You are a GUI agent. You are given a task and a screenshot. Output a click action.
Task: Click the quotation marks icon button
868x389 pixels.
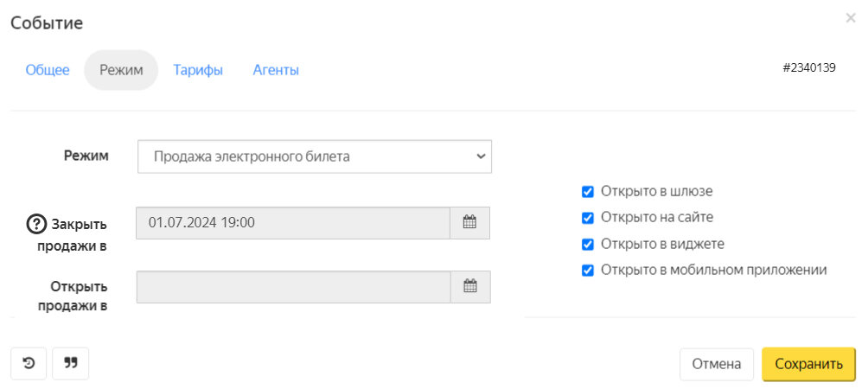[x=71, y=364]
